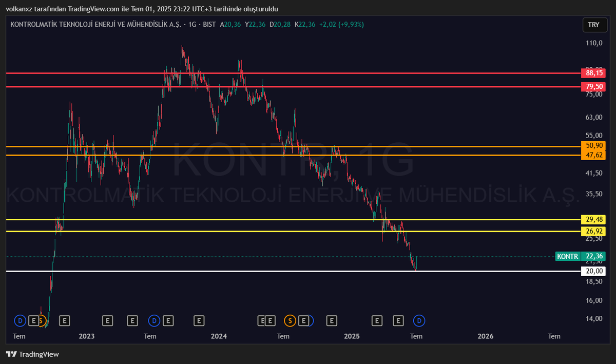Click the 35,50 price axis label
This screenshot has width=616, height=364.
pyautogui.click(x=593, y=194)
